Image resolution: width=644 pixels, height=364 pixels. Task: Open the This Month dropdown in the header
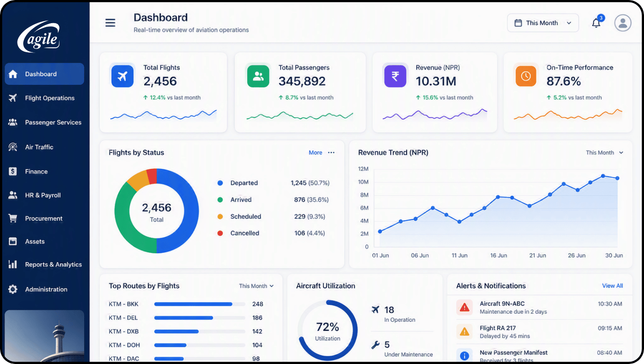click(x=543, y=23)
